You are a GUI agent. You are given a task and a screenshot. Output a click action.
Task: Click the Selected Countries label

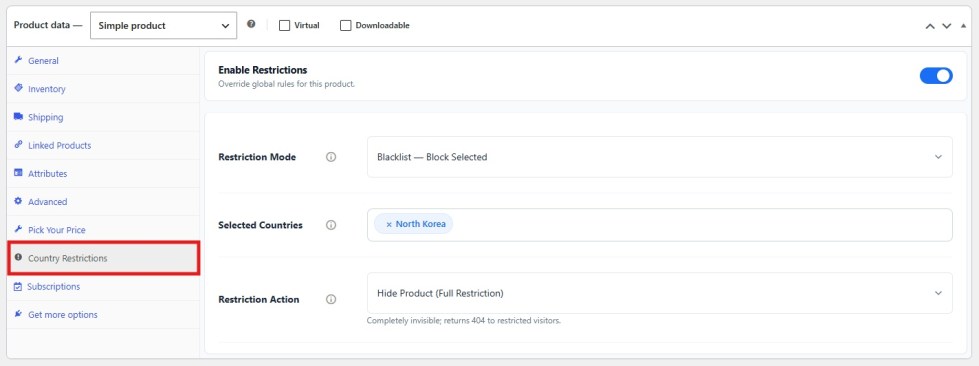click(260, 225)
